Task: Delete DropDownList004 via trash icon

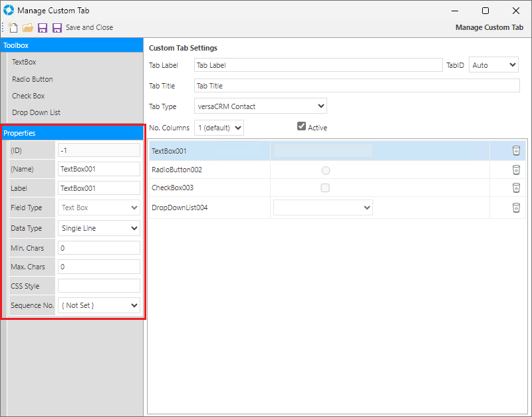Action: tap(516, 208)
